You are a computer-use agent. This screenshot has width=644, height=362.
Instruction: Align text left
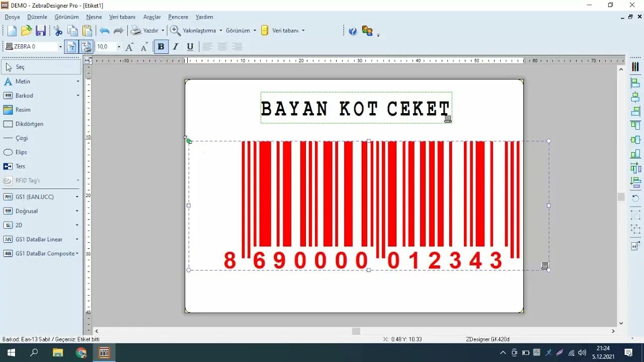click(207, 47)
